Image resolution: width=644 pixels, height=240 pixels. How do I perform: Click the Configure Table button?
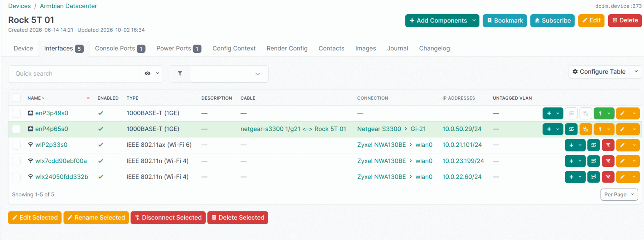click(599, 71)
